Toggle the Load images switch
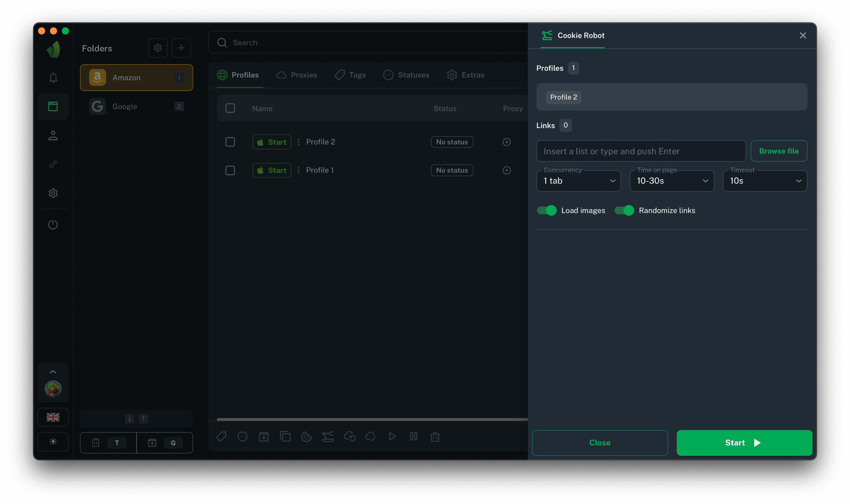 [x=546, y=211]
